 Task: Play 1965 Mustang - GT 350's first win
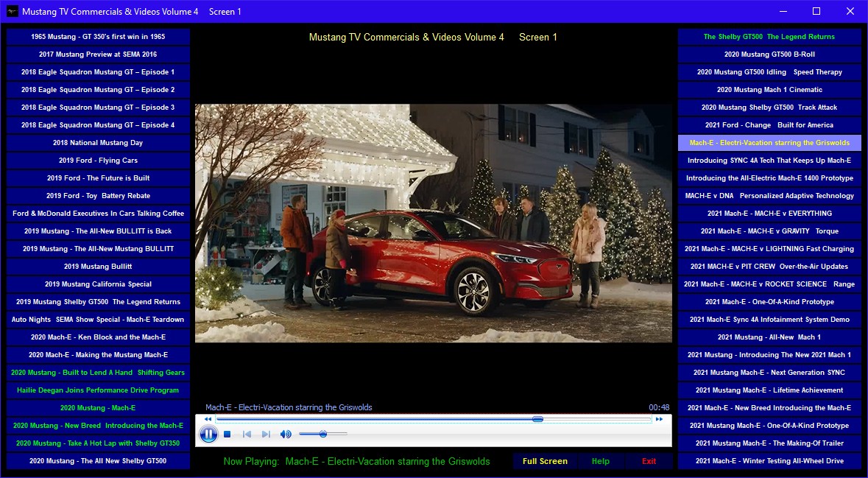coord(98,37)
